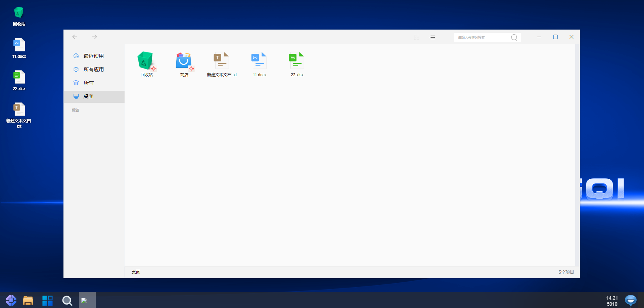Viewport: 644px width, 308px height.
Task: Select 22.xlsx in the file manager window
Action: point(297,62)
